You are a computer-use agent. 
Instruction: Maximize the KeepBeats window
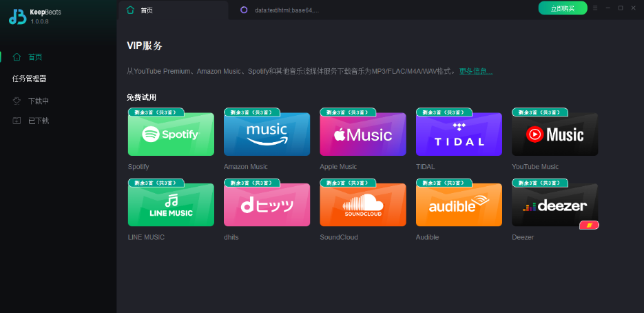[621, 8]
